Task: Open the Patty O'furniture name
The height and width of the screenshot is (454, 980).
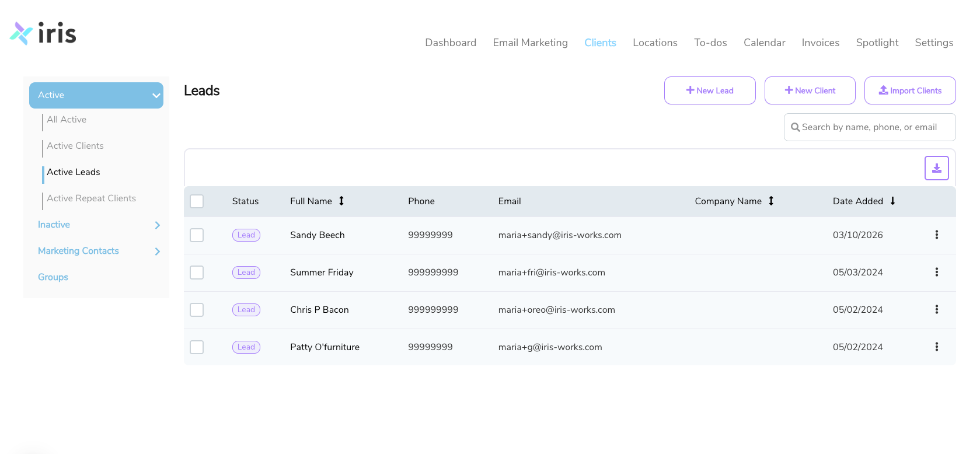Action: (325, 347)
